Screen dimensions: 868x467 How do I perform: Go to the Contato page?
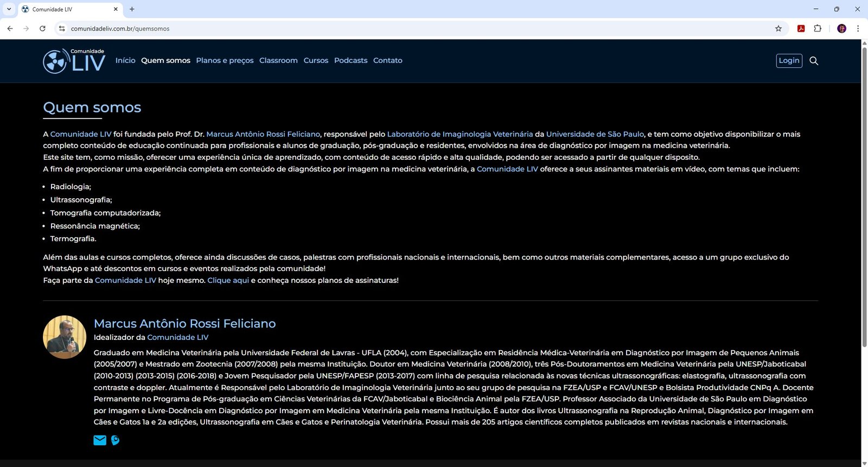coord(388,60)
